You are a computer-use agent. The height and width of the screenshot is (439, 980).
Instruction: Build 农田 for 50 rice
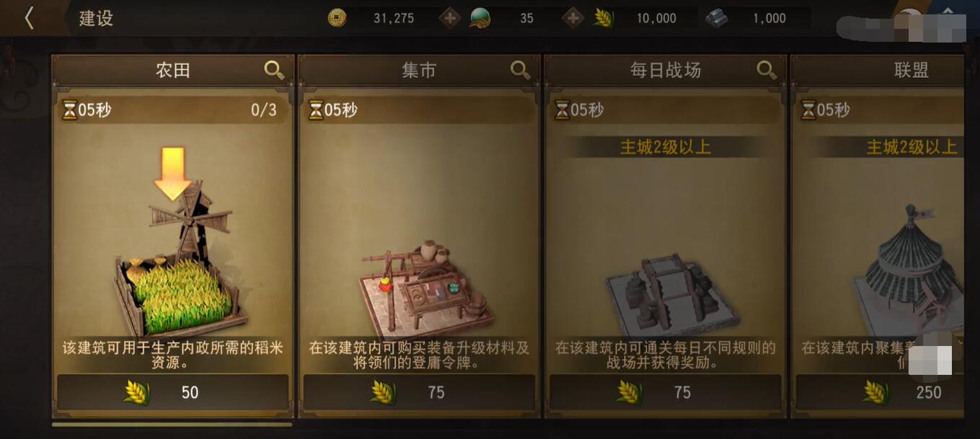[x=173, y=393]
